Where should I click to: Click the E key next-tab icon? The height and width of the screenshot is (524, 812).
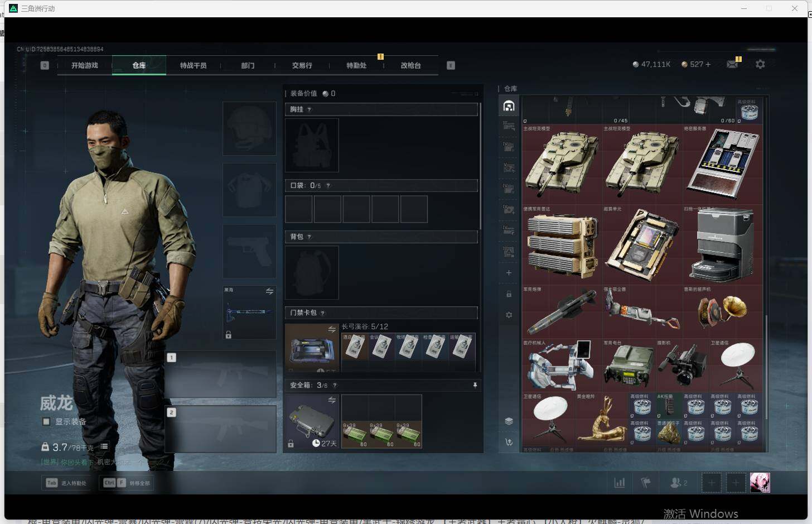pos(451,65)
